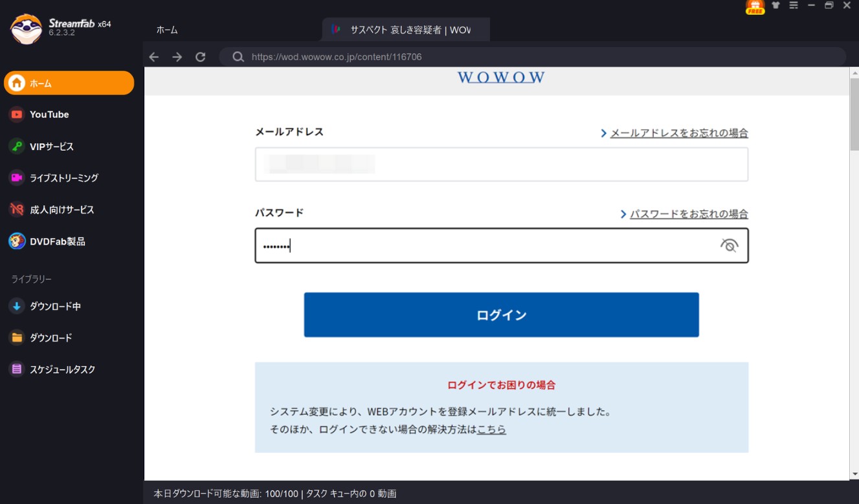859x504 pixels.
Task: Open the YouTube sidebar icon
Action: coord(17,115)
